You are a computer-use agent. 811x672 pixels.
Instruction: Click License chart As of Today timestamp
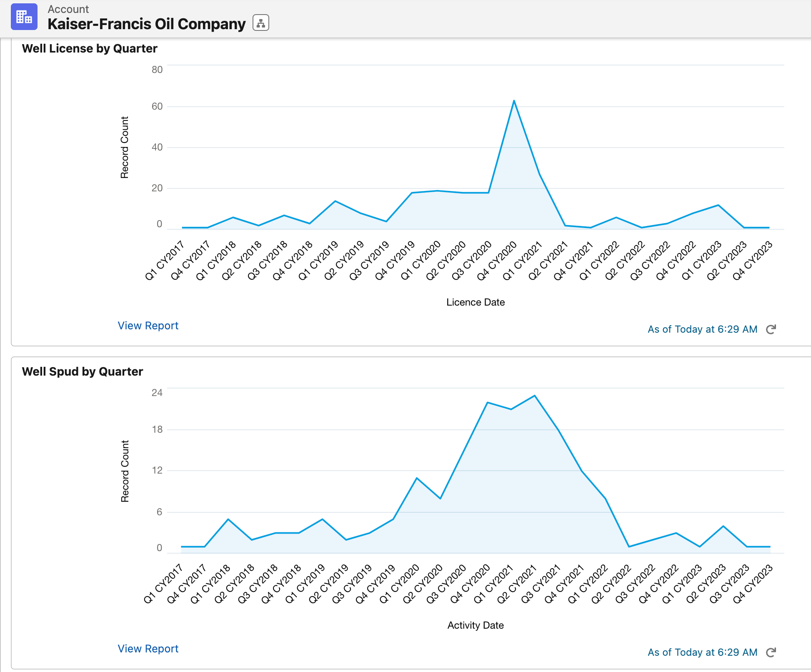[x=702, y=329]
